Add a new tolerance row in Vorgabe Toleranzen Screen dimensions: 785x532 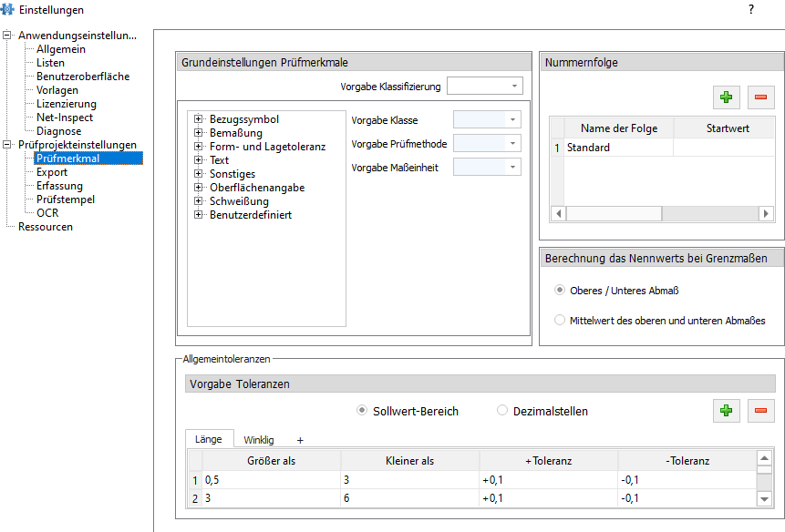[x=726, y=411]
